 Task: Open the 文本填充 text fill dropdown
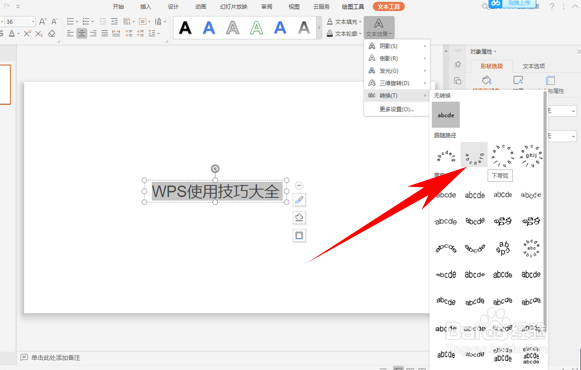click(344, 22)
